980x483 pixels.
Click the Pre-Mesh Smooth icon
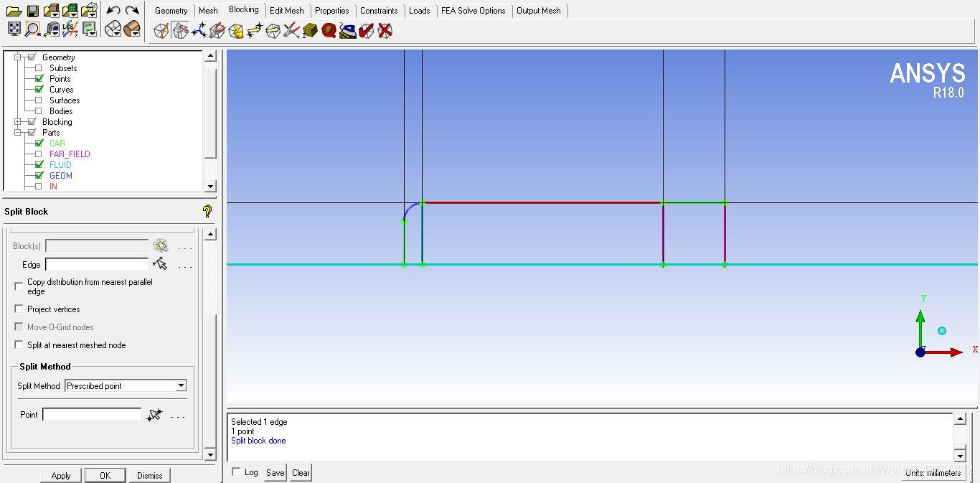click(347, 30)
